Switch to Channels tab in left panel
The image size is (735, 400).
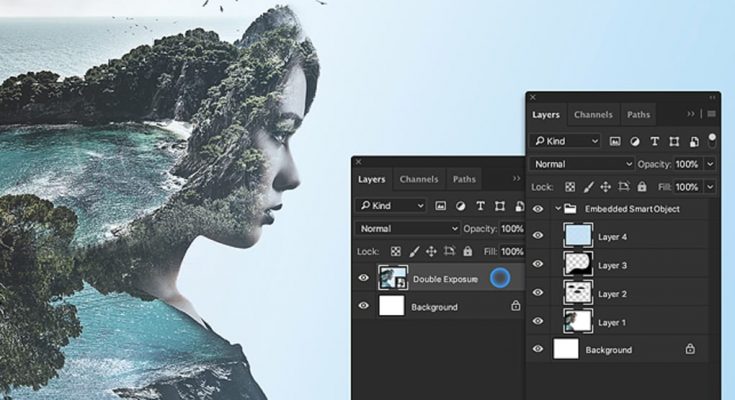tap(419, 179)
